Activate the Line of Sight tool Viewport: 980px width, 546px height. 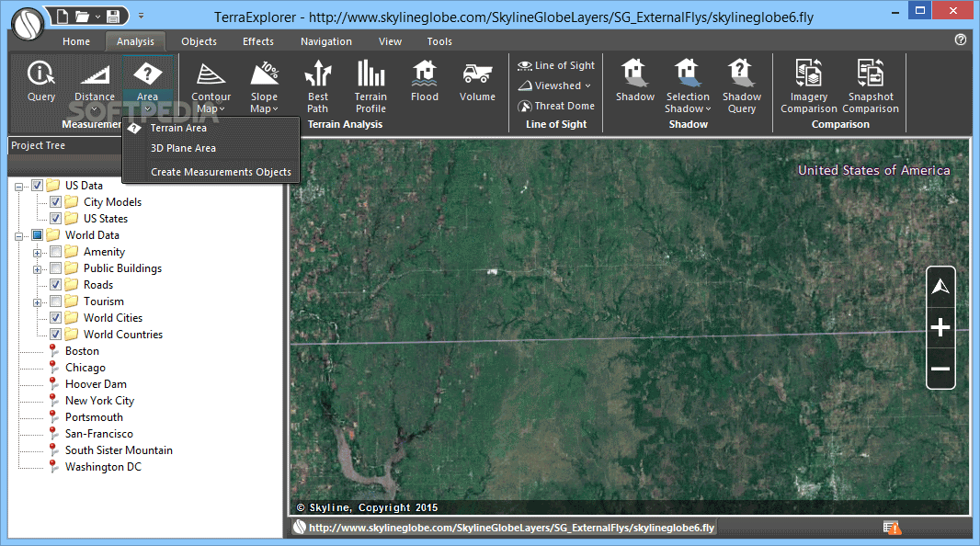[556, 65]
